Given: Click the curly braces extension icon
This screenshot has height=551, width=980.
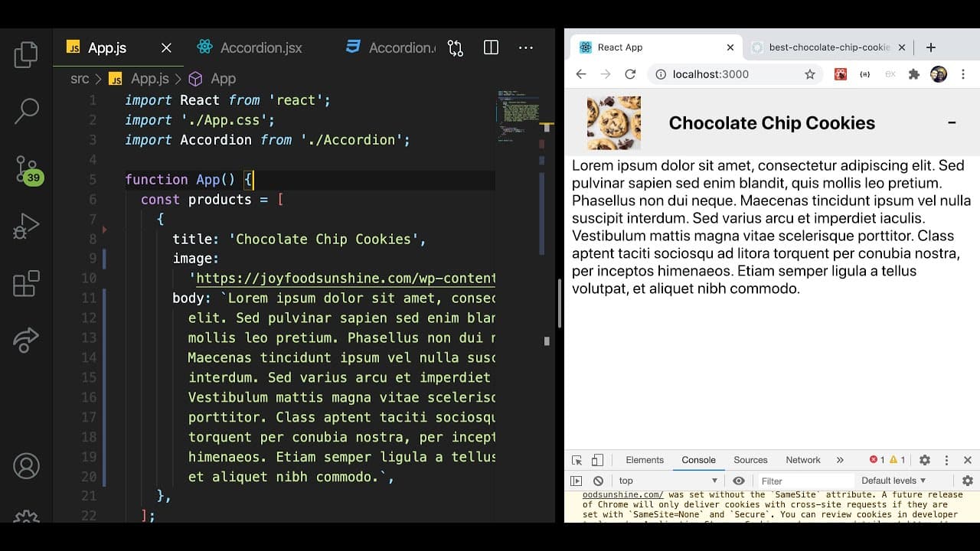Looking at the screenshot, I should (x=865, y=74).
